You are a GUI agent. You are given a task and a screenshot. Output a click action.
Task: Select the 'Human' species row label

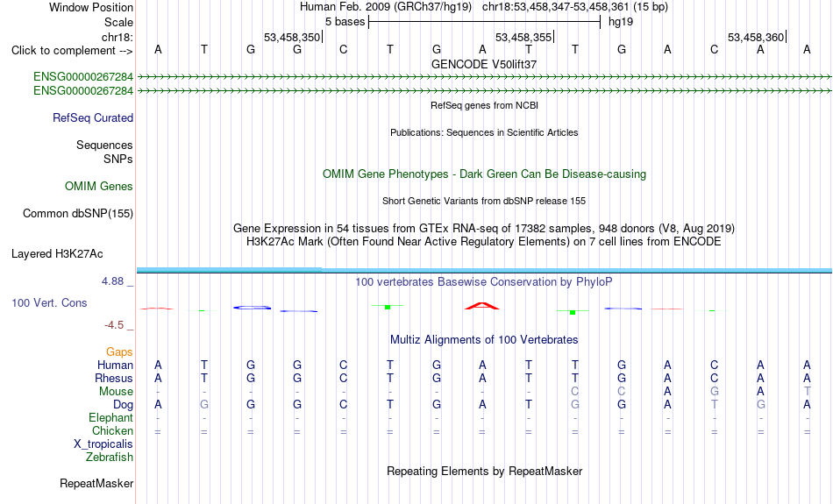pos(115,365)
